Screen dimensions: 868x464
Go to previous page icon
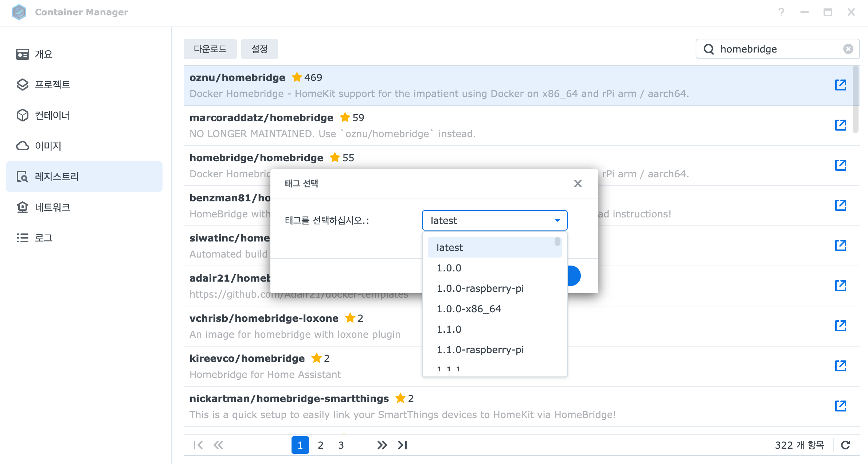click(x=218, y=445)
